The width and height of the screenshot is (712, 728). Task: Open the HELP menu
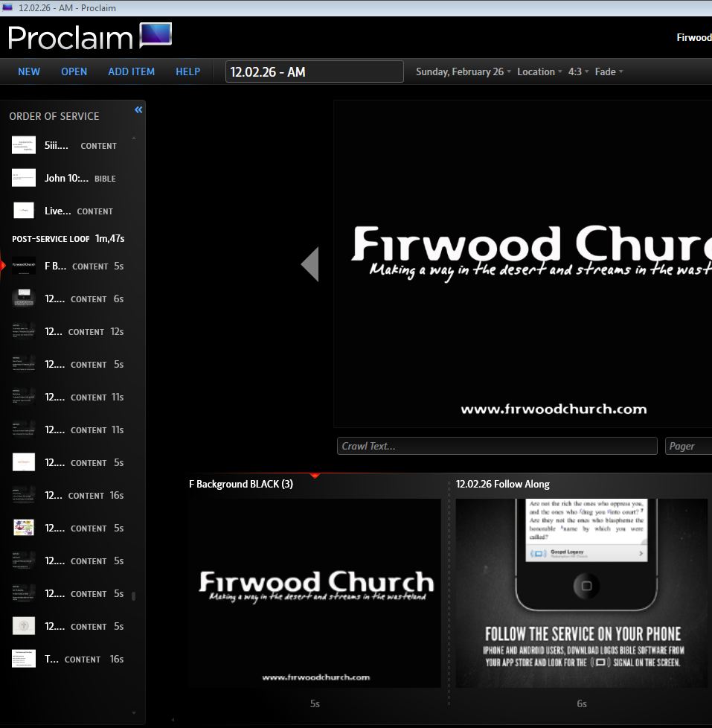(188, 71)
